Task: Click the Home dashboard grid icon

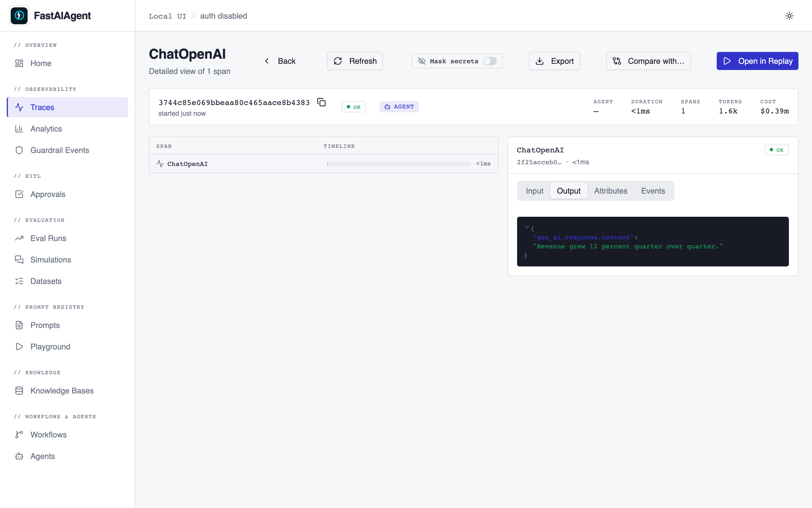Action: coord(19,63)
